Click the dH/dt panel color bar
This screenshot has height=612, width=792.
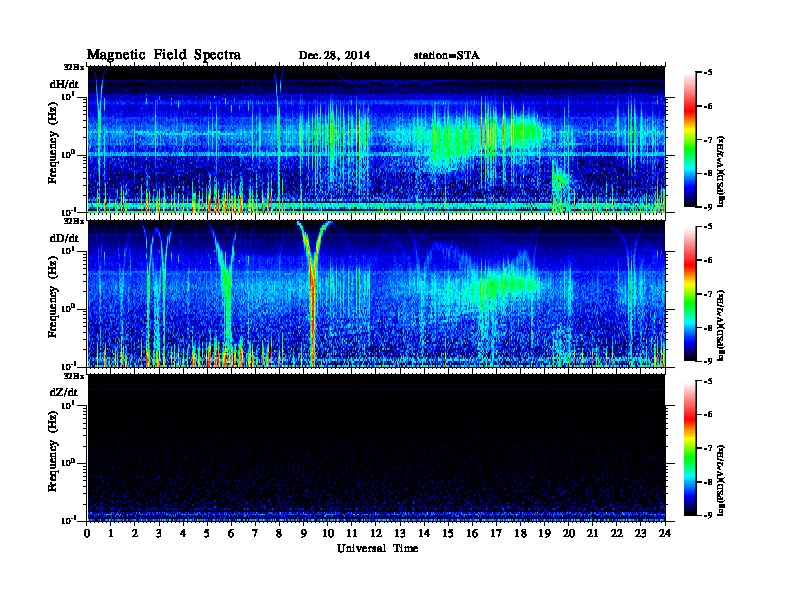(x=690, y=140)
